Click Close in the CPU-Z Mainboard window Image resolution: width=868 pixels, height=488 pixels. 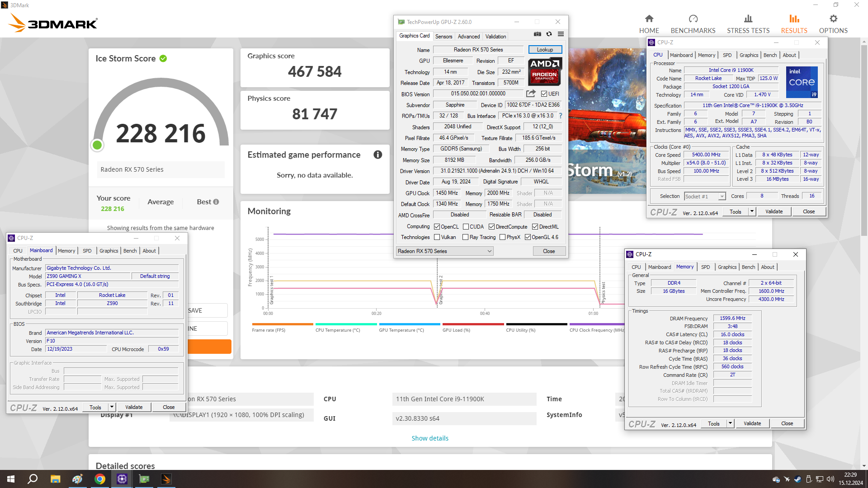pos(169,407)
